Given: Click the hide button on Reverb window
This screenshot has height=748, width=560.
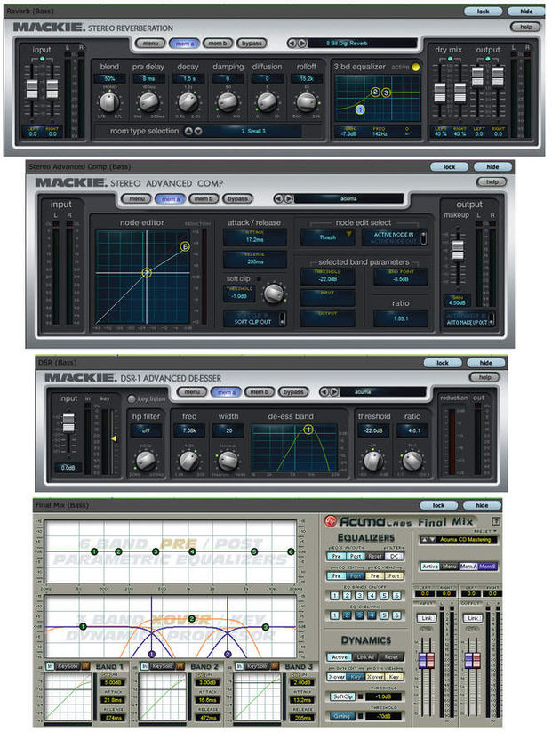Looking at the screenshot, I should tap(526, 12).
